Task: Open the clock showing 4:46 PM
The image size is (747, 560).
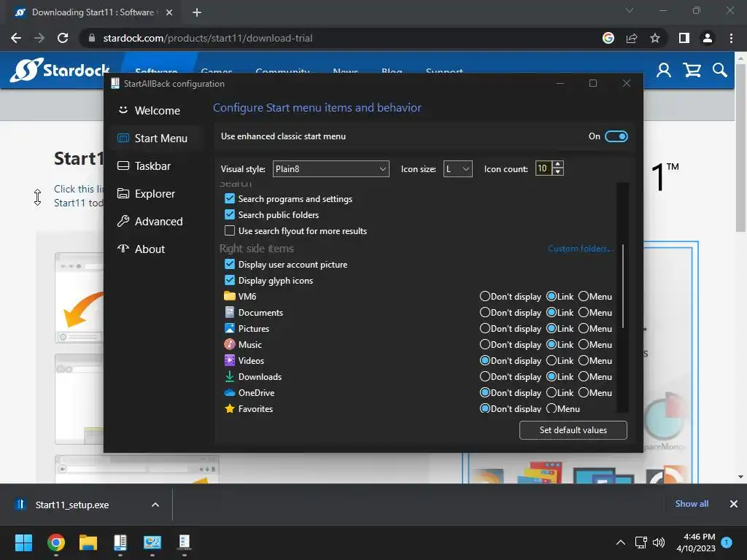Action: [696, 542]
